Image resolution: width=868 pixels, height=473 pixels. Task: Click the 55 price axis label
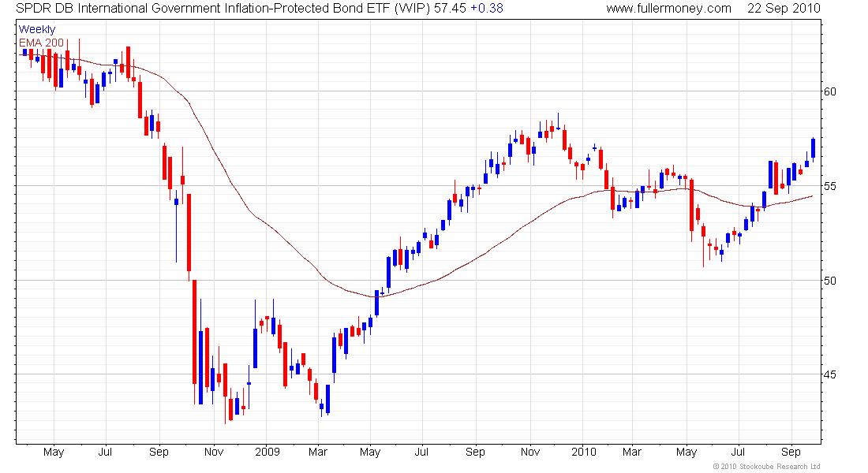click(830, 186)
